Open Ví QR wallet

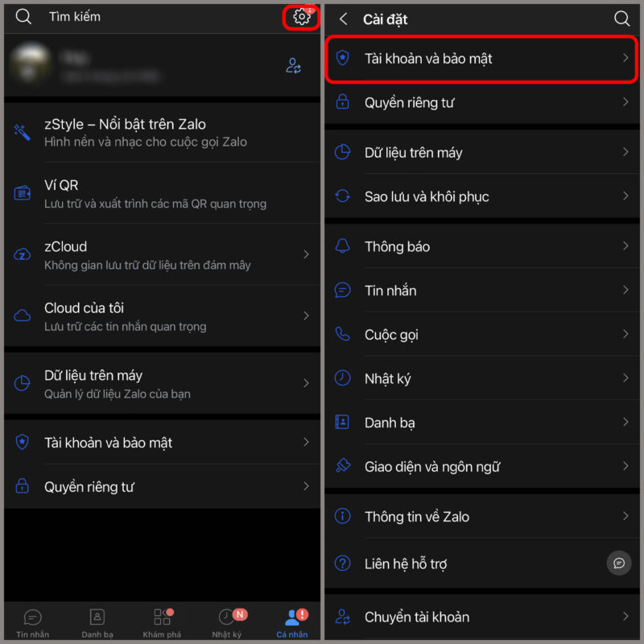163,193
